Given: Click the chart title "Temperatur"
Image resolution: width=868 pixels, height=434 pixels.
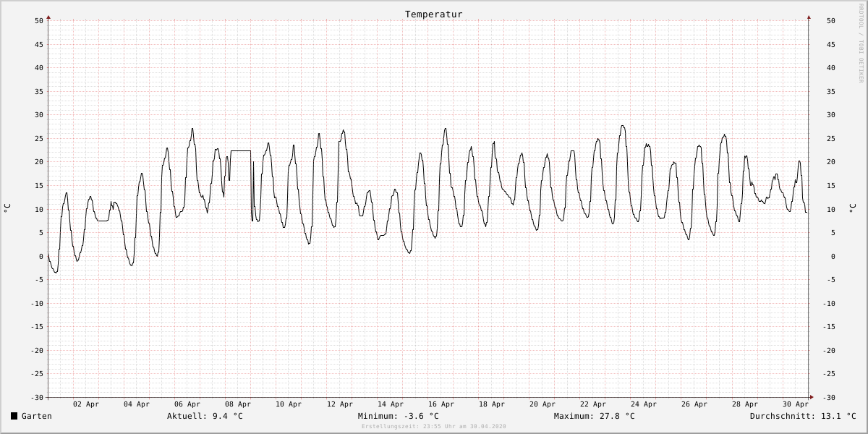Looking at the screenshot, I should click(433, 14).
